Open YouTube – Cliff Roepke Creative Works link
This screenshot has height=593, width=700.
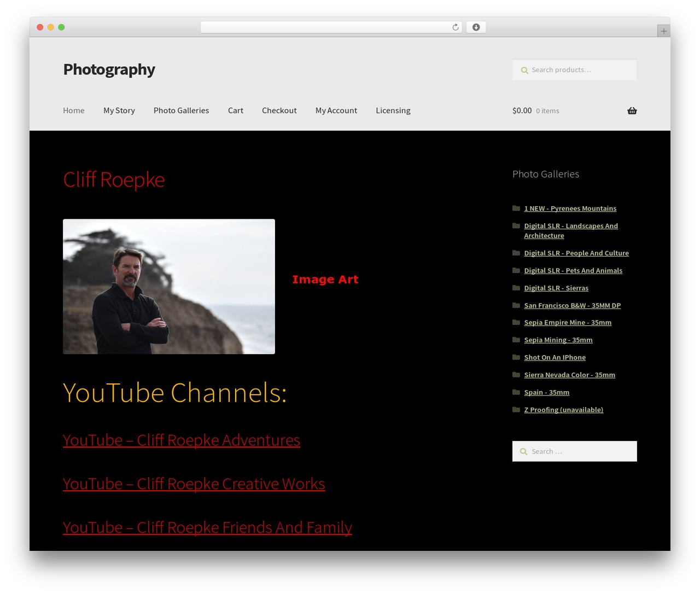(194, 484)
